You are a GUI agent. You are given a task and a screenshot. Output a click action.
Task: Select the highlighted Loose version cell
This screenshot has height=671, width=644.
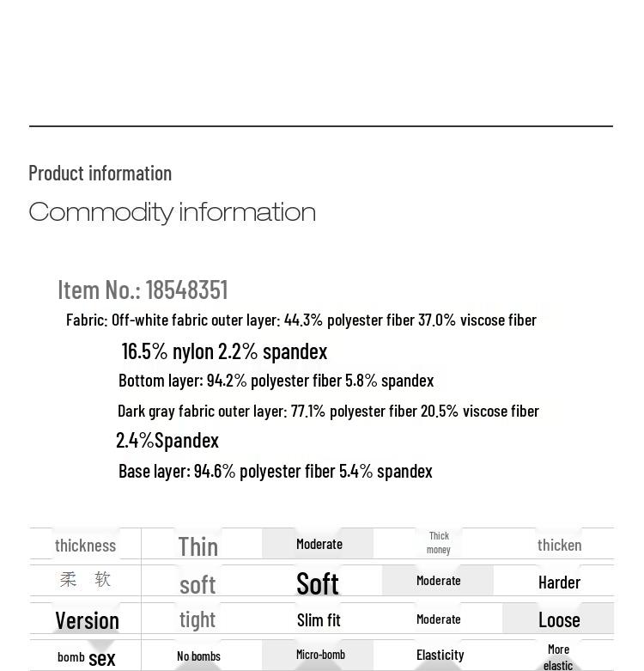click(559, 619)
